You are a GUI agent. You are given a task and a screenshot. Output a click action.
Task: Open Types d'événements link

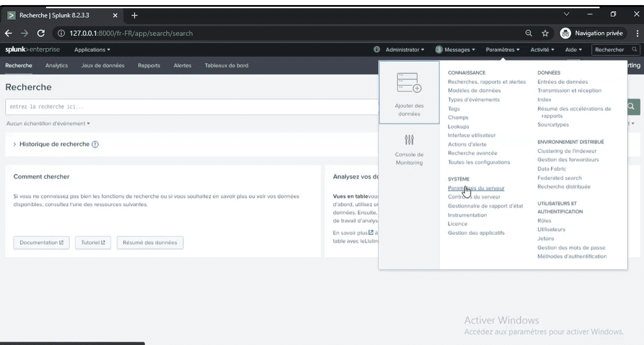tap(473, 100)
